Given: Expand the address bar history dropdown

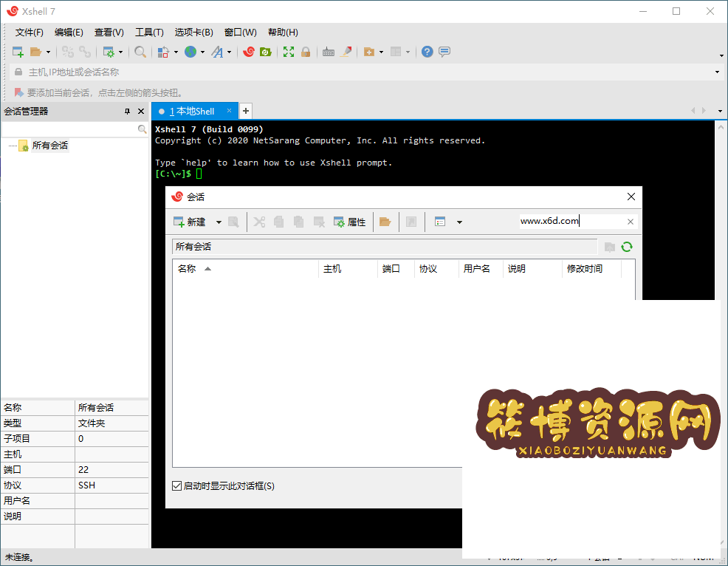Looking at the screenshot, I should 717,72.
